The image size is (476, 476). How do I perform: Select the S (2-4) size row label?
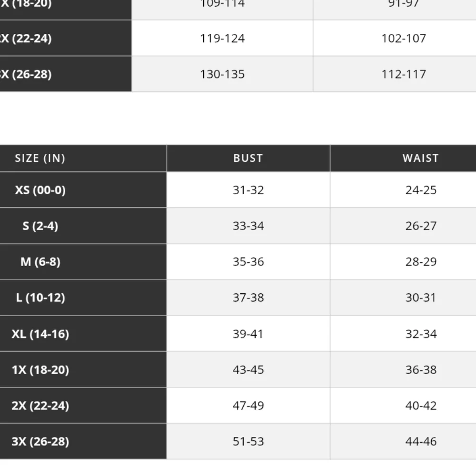click(x=40, y=226)
